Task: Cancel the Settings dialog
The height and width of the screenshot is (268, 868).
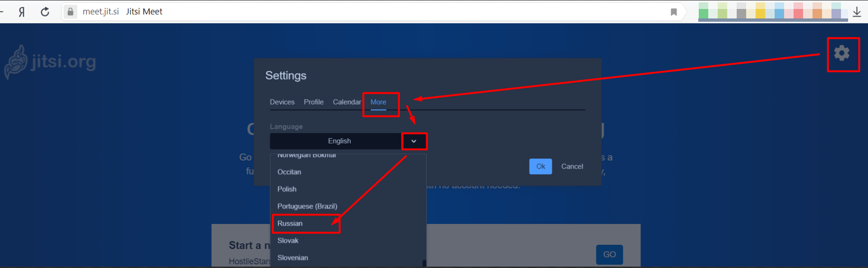Action: 572,167
